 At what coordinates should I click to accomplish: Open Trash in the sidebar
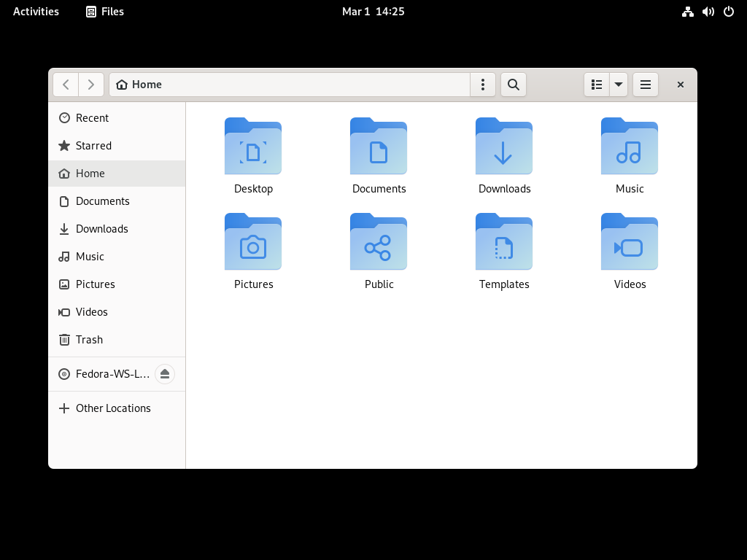point(117,340)
